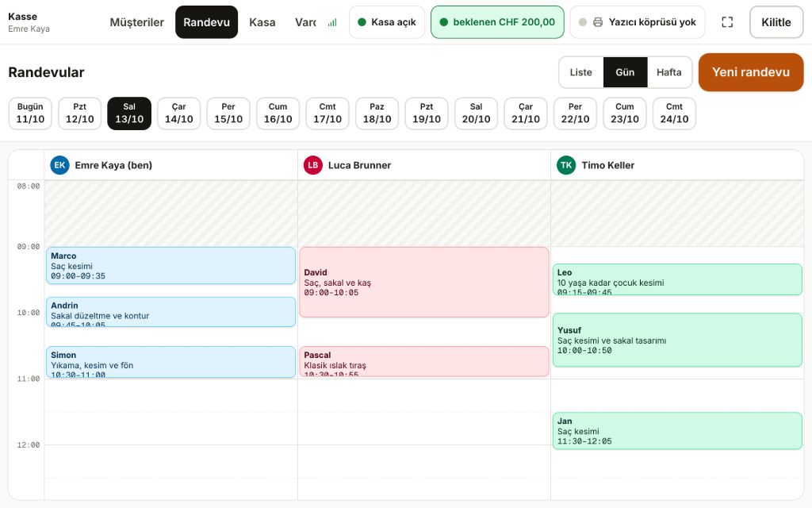Viewport: 812px width, 508px height.
Task: Select Pzt 12/10 date
Action: [80, 114]
